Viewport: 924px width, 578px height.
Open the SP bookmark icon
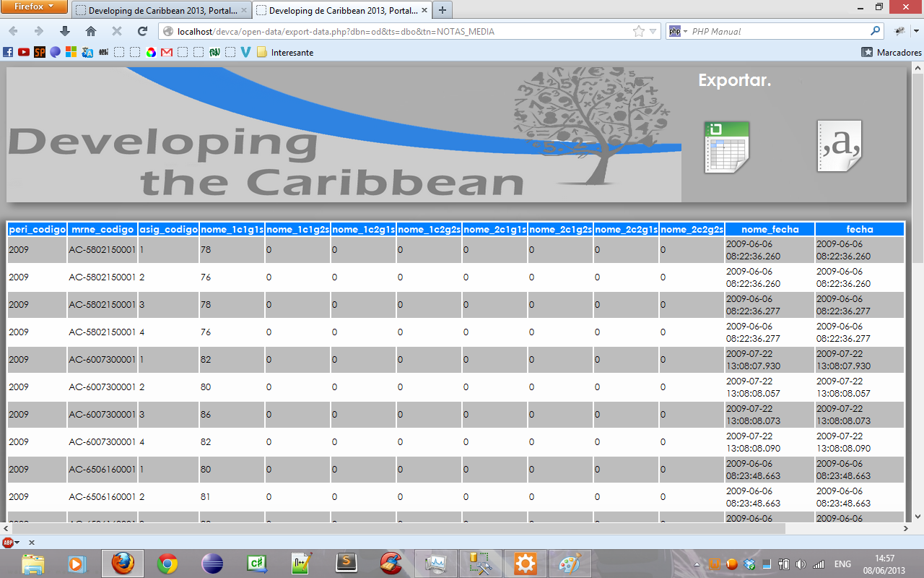40,52
